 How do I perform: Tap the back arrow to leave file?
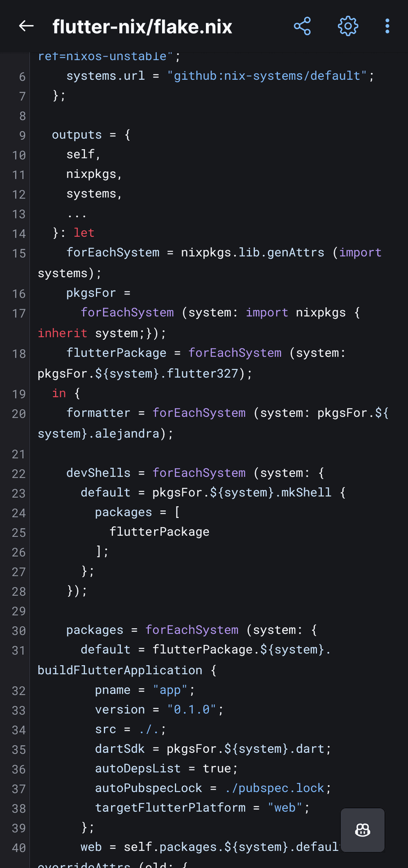tap(26, 26)
